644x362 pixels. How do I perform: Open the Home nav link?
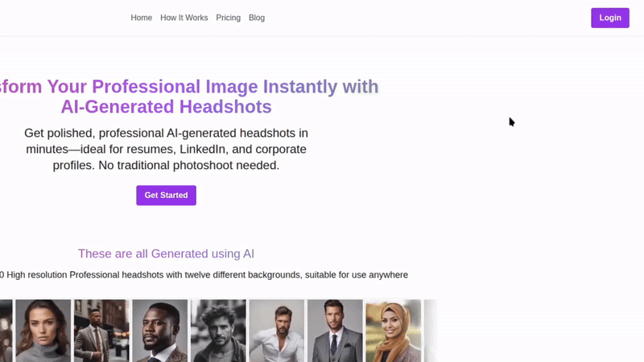tap(142, 18)
